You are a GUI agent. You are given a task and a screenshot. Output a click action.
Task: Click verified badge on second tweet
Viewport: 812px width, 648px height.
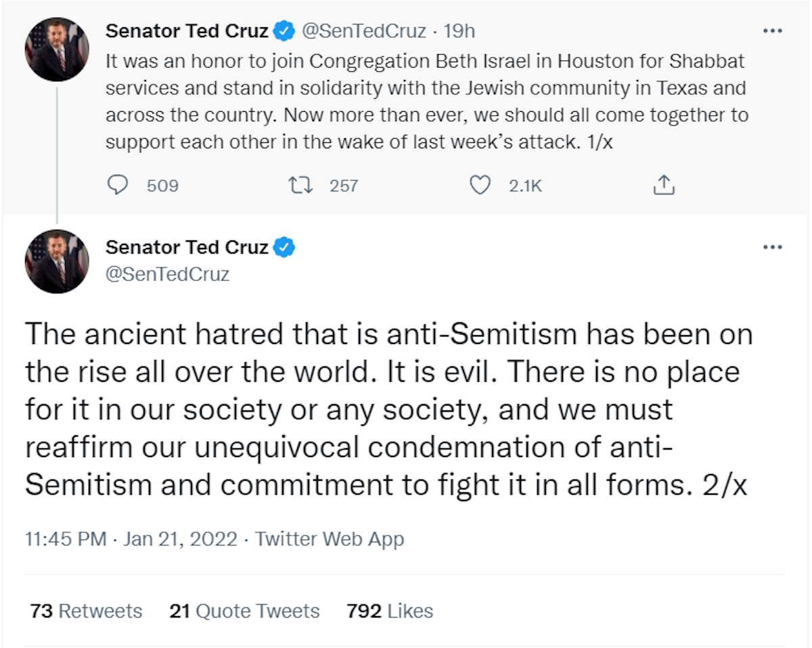(x=285, y=248)
